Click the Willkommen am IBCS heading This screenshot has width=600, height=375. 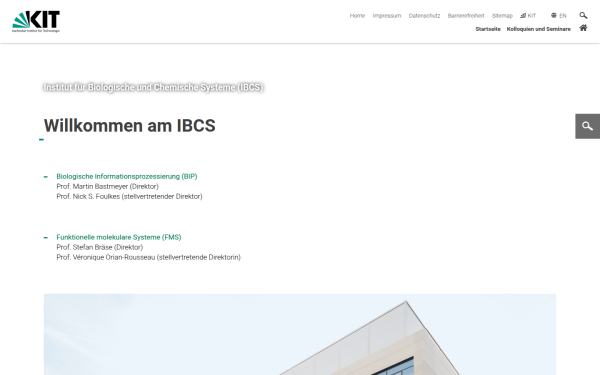[x=130, y=126]
